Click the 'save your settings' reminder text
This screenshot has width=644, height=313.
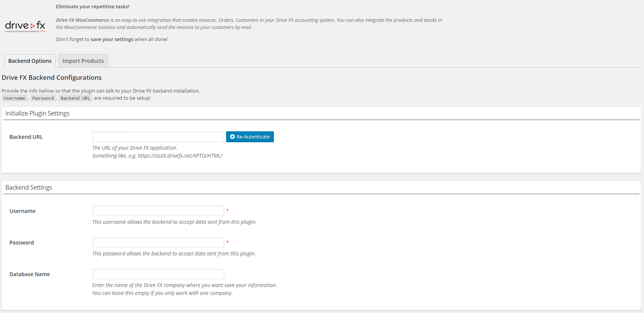pos(112,39)
